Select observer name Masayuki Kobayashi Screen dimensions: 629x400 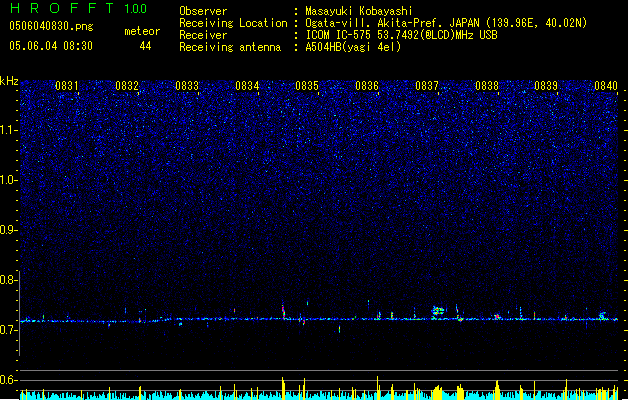coord(359,11)
